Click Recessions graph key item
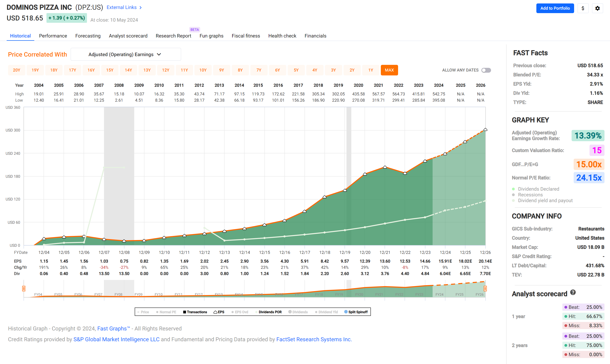This screenshot has width=610, height=364. click(527, 195)
